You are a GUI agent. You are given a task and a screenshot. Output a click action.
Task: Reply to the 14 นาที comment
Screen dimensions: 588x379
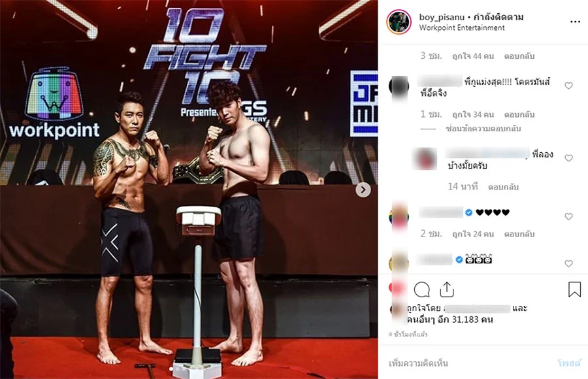pyautogui.click(x=503, y=187)
